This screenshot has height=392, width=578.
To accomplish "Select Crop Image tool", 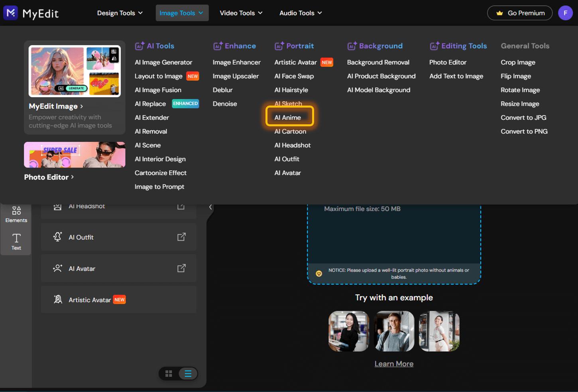I will pyautogui.click(x=518, y=63).
